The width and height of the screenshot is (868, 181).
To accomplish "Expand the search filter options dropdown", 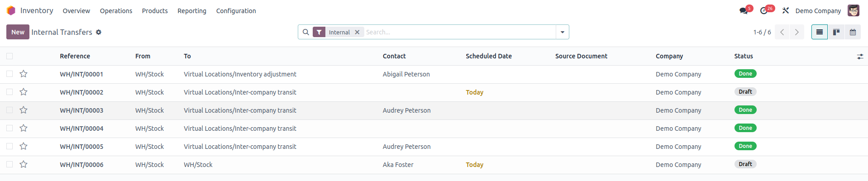I will (x=563, y=32).
